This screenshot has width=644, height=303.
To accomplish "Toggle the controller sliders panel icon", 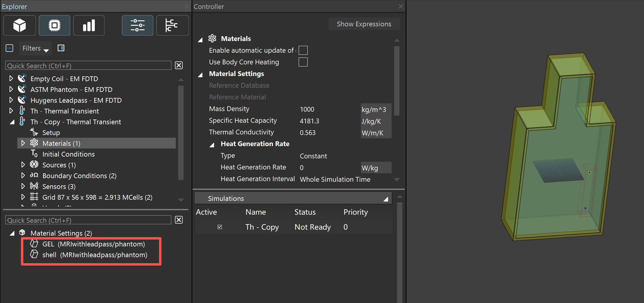I will (138, 25).
